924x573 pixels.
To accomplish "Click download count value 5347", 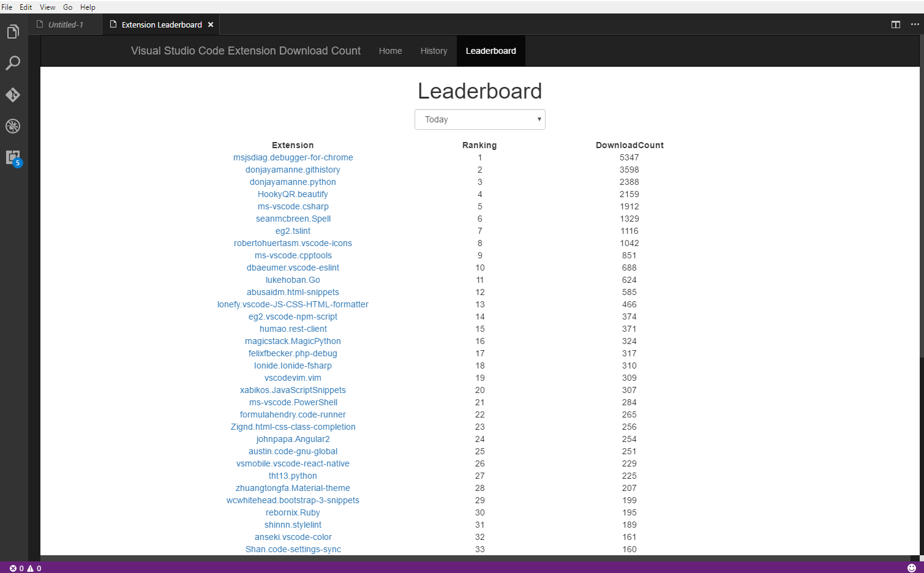I will 629,157.
